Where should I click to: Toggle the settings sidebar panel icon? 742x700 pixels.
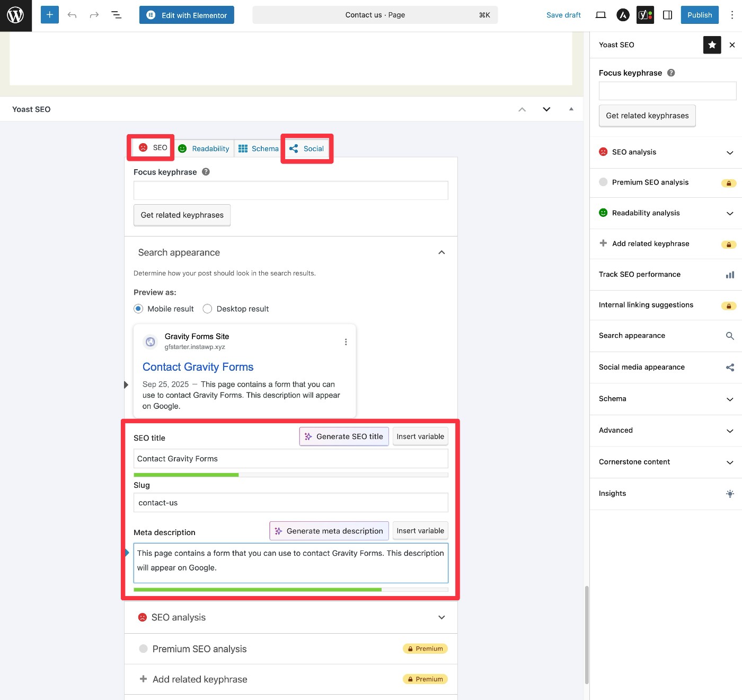667,15
